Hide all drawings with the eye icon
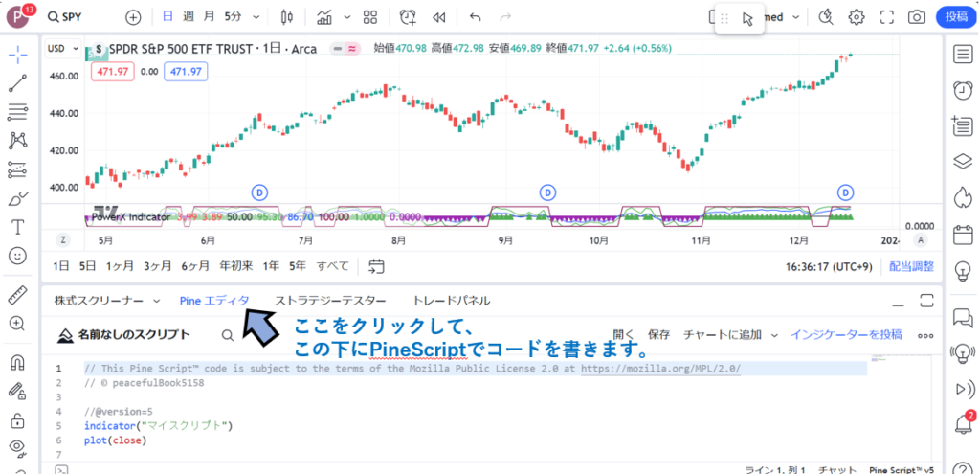Viewport: 980px width, 474px height. coord(17,447)
